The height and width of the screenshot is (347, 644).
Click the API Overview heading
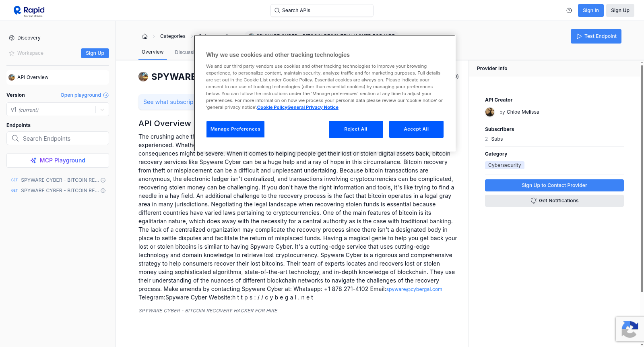tap(165, 123)
